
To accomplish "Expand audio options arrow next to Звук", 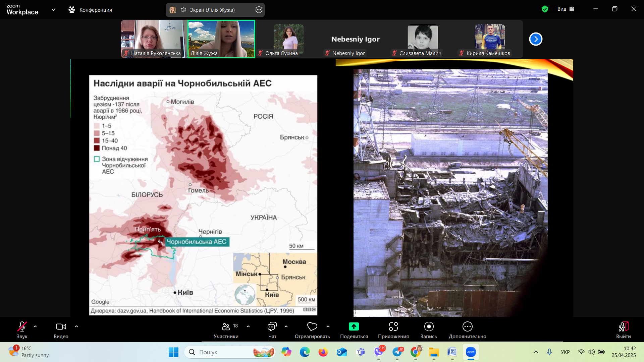I will (x=35, y=326).
